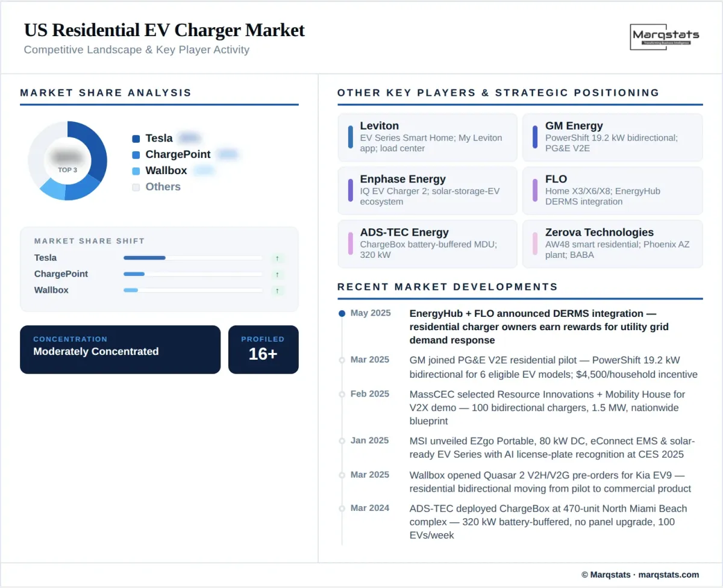Click the 16+ Profiled card

click(263, 349)
